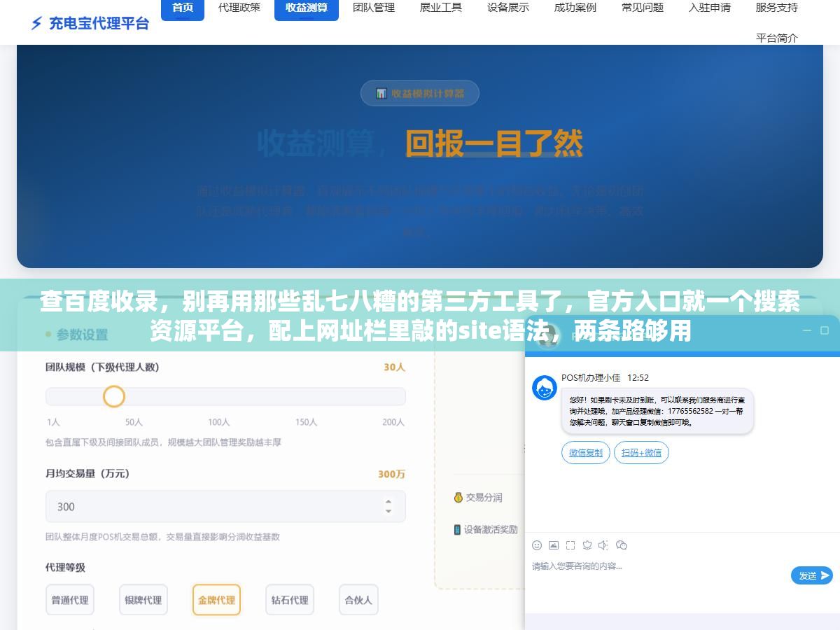Click the team size slider track near 150人
Viewport: 840px width, 630px height.
point(306,396)
